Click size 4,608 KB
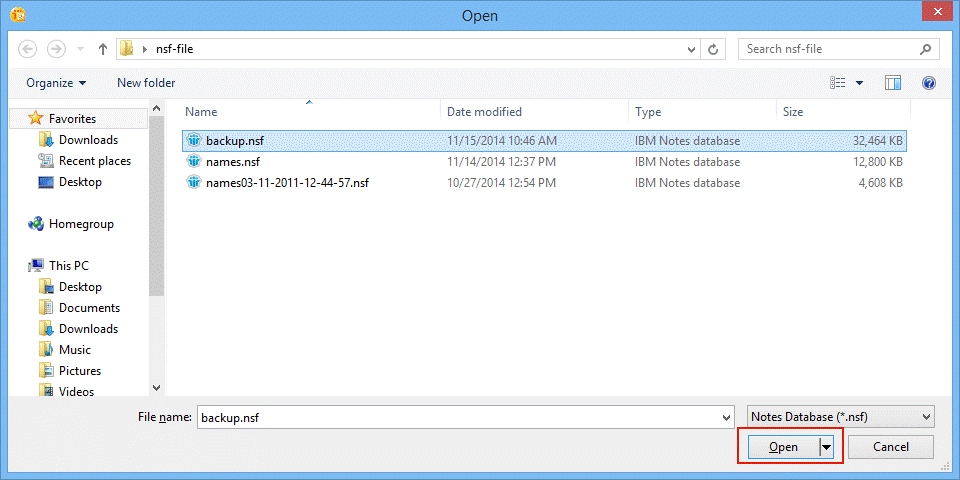The height and width of the screenshot is (480, 960). (x=881, y=182)
